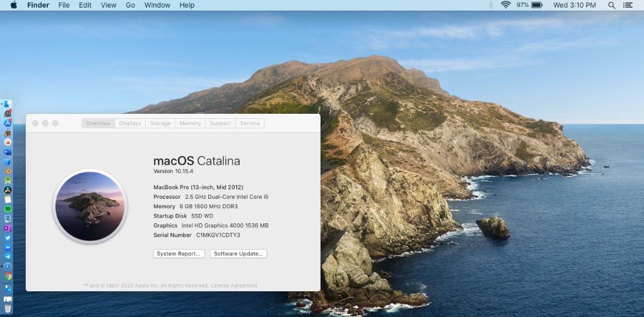Image resolution: width=644 pixels, height=317 pixels.
Task: Open Telegram from the Dock
Action: (8, 257)
